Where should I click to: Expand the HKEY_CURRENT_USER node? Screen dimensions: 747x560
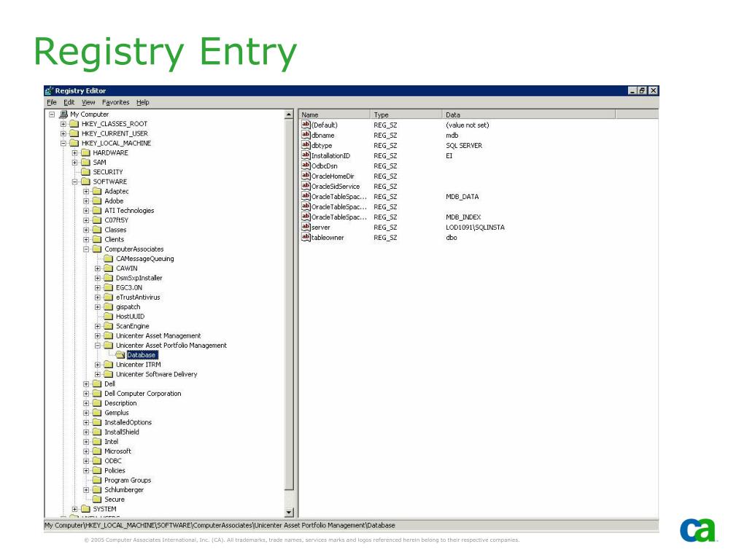pyautogui.click(x=63, y=134)
